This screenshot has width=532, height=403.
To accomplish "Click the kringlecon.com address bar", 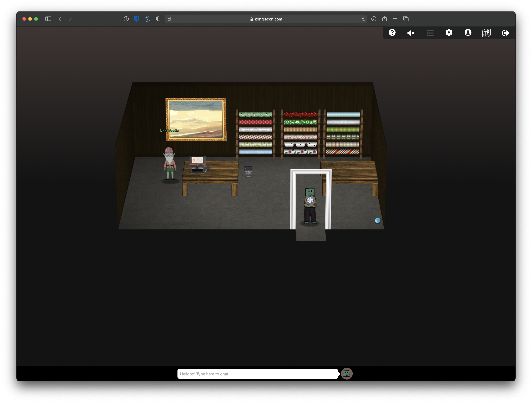I will click(x=266, y=19).
